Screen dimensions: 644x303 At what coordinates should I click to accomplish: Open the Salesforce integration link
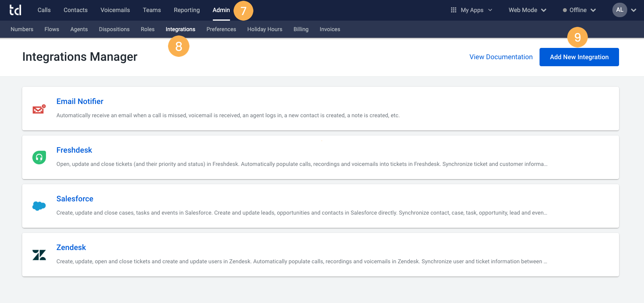coord(75,199)
